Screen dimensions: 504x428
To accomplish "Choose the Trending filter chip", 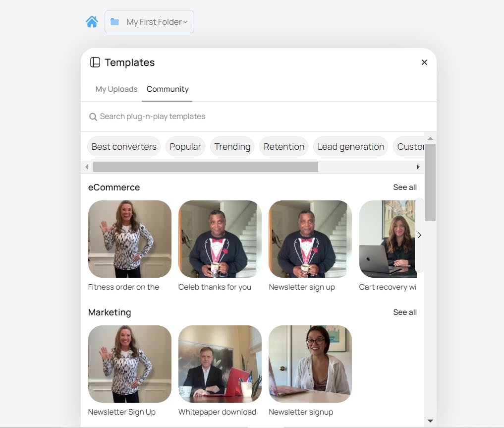I will point(232,147).
